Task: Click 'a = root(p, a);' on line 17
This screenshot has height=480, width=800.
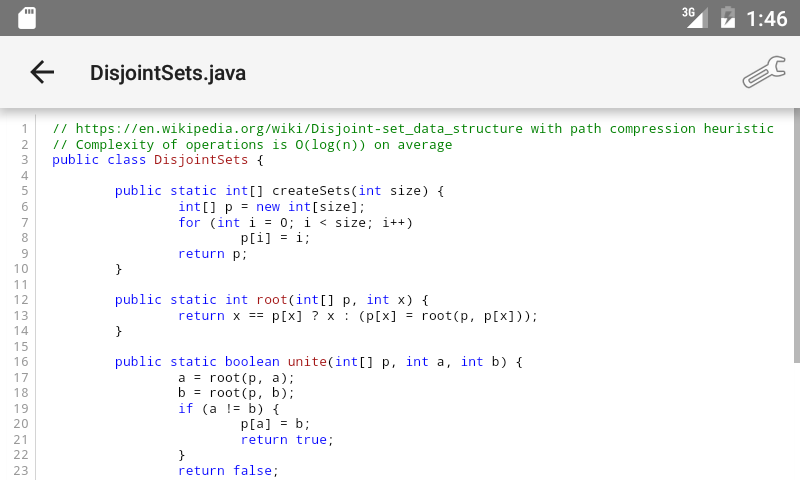Action: coord(236,378)
